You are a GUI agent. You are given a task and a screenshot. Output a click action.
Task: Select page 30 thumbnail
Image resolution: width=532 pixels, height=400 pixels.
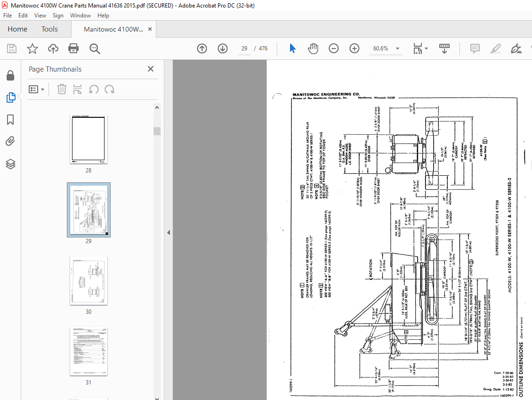pyautogui.click(x=89, y=280)
